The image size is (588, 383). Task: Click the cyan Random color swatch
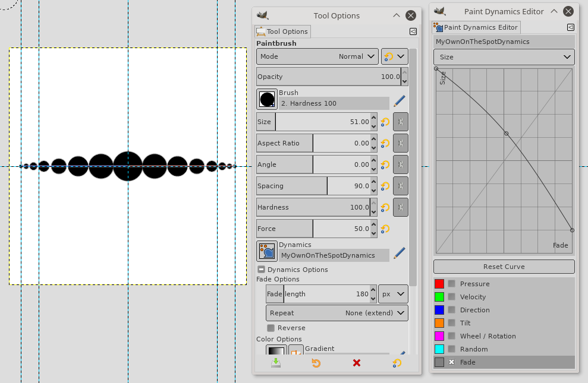click(439, 349)
